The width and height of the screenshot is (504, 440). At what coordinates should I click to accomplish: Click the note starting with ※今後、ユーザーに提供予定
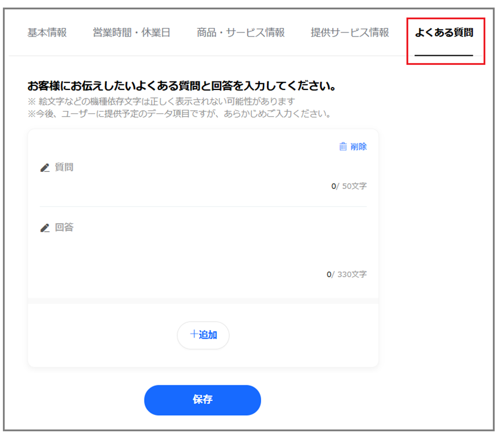point(179,113)
